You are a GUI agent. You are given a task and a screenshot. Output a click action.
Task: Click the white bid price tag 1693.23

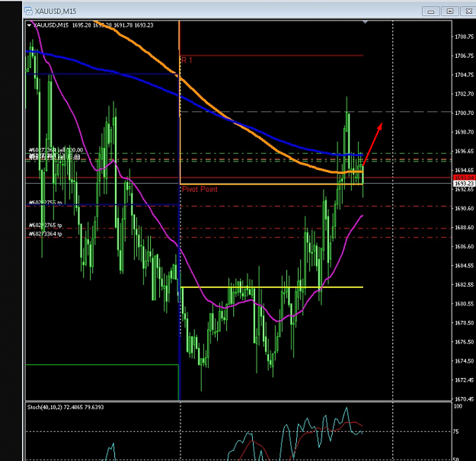pyautogui.click(x=464, y=184)
